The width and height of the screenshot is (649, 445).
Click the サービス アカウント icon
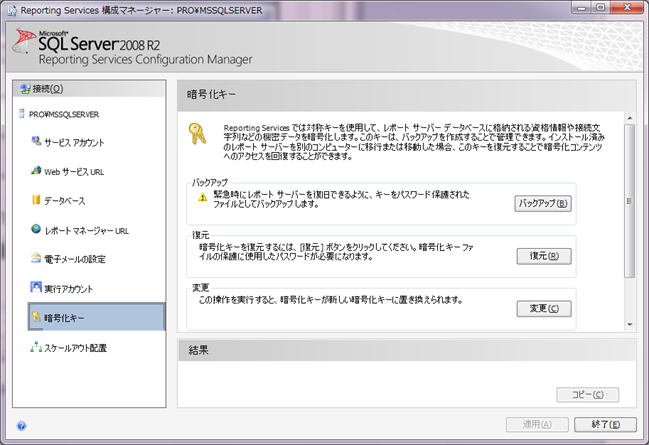(36, 141)
